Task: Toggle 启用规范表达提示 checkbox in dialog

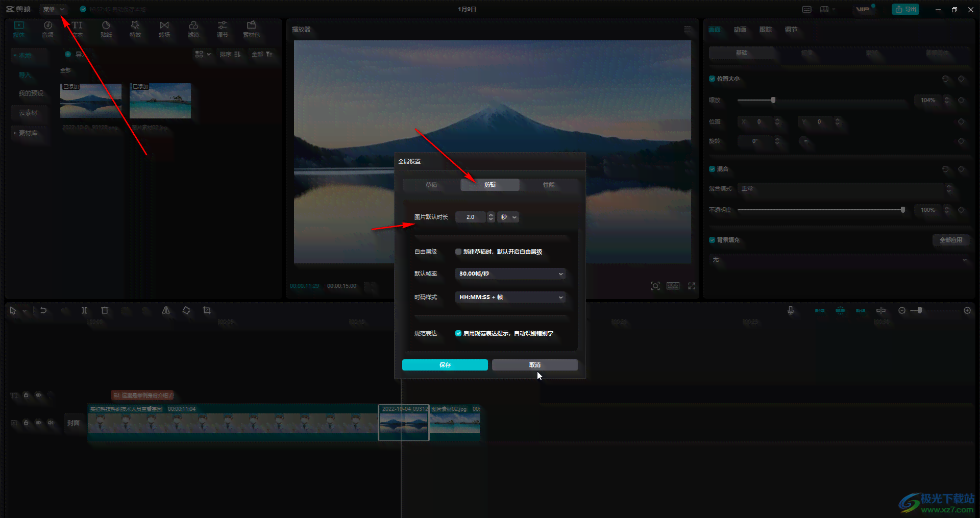Action: click(458, 333)
